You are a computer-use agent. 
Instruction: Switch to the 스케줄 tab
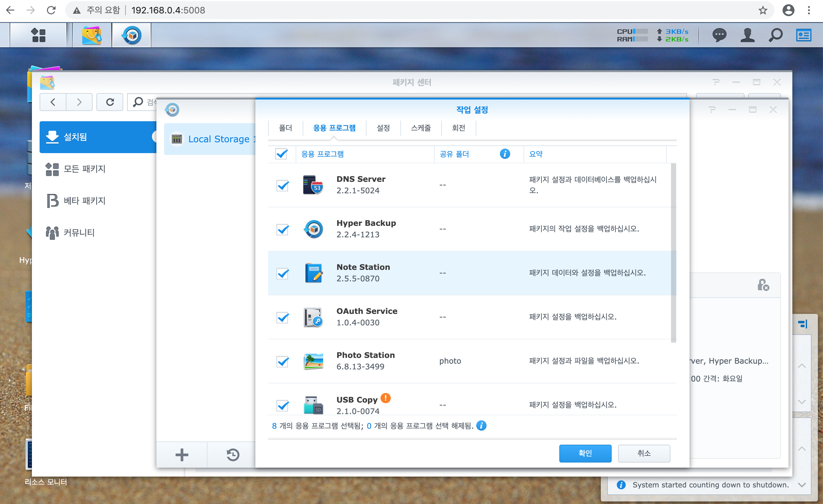pos(420,128)
